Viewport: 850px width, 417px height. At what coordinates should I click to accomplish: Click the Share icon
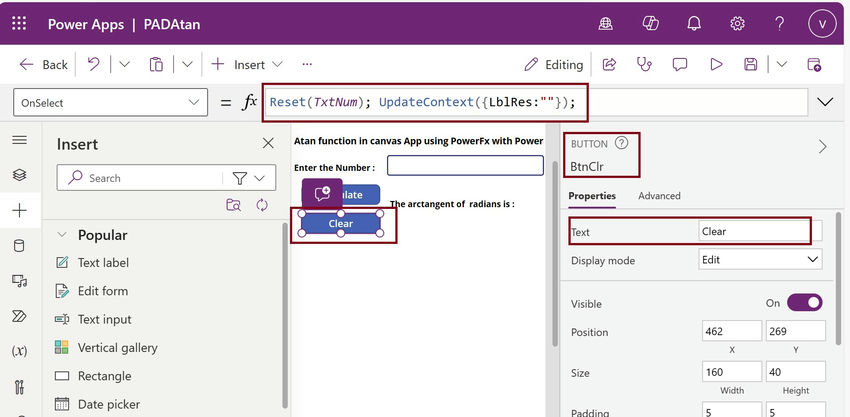(609, 65)
